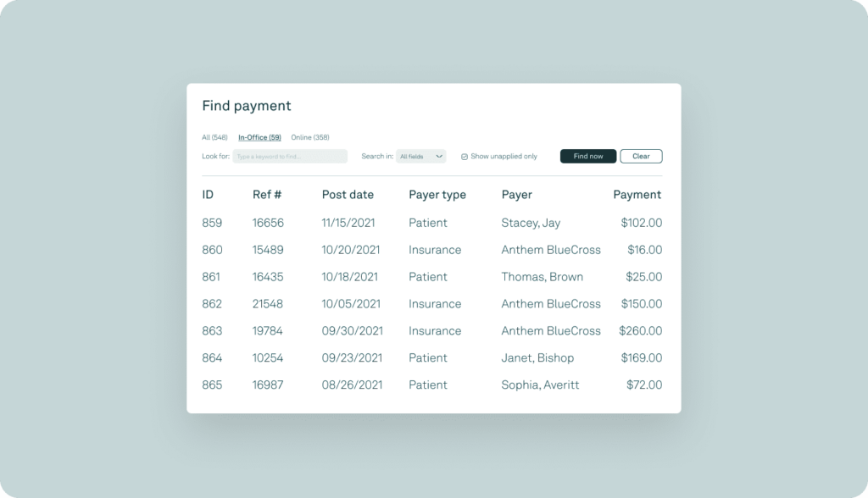Select payment ID 862
868x498 pixels.
tap(212, 304)
